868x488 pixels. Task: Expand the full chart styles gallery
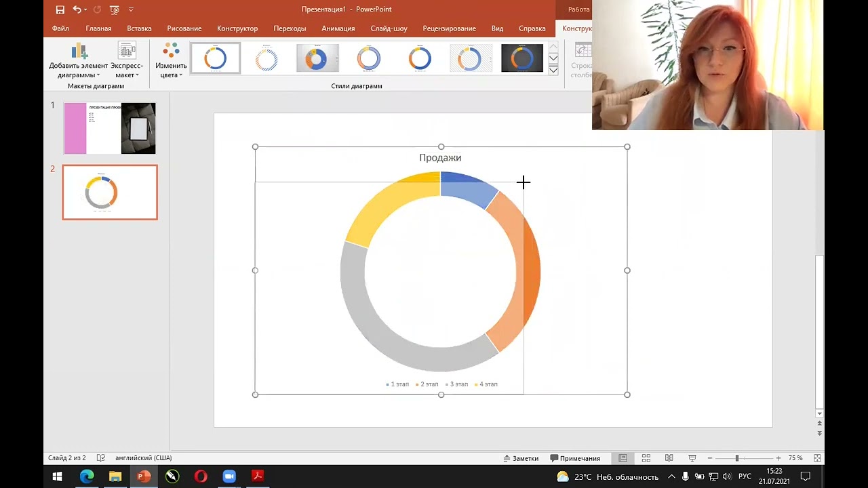[553, 70]
